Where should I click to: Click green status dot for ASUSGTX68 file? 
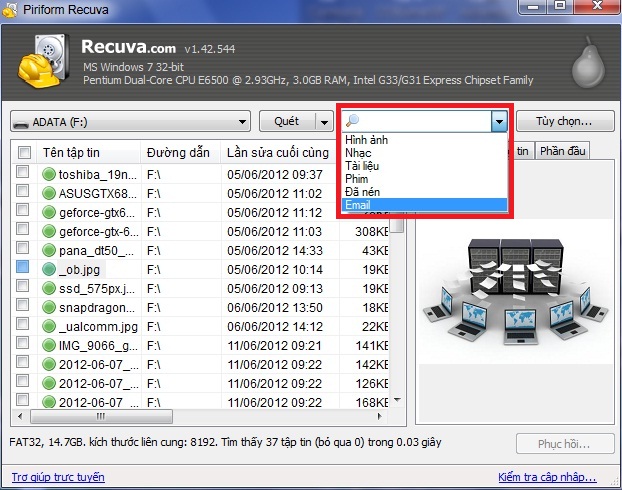click(48, 193)
